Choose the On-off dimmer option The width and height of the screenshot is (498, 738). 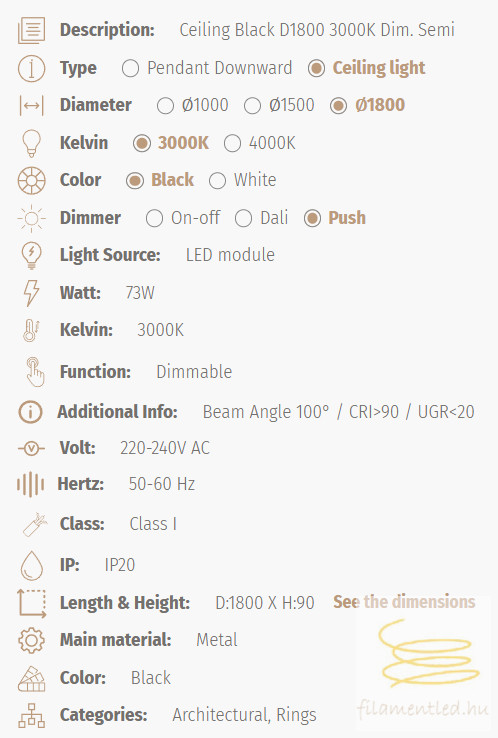pyautogui.click(x=183, y=218)
